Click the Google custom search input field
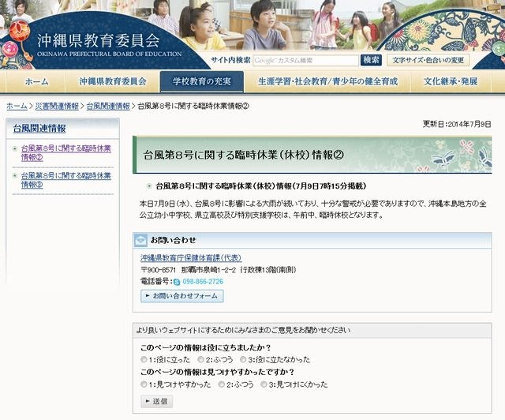Image resolution: width=505 pixels, height=420 pixels. point(305,60)
